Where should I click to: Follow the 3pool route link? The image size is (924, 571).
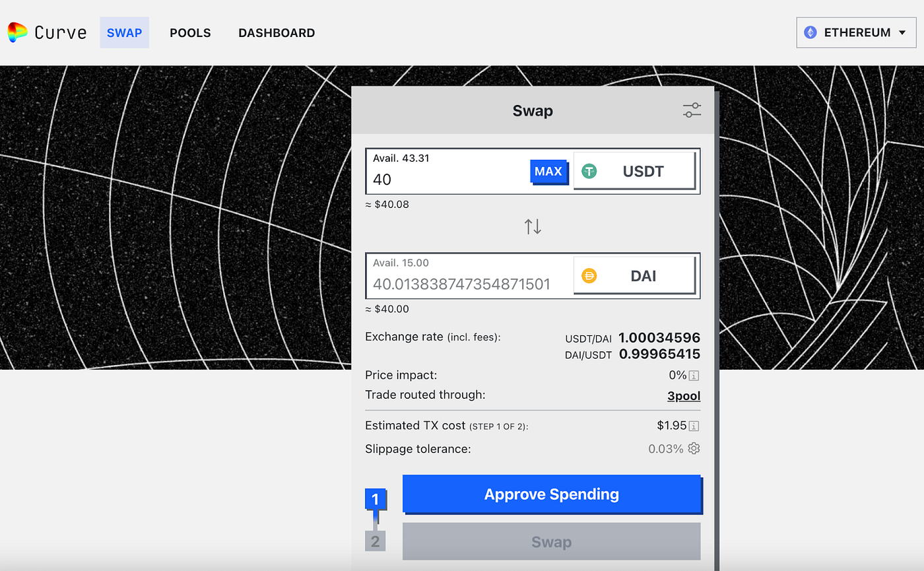pos(684,396)
